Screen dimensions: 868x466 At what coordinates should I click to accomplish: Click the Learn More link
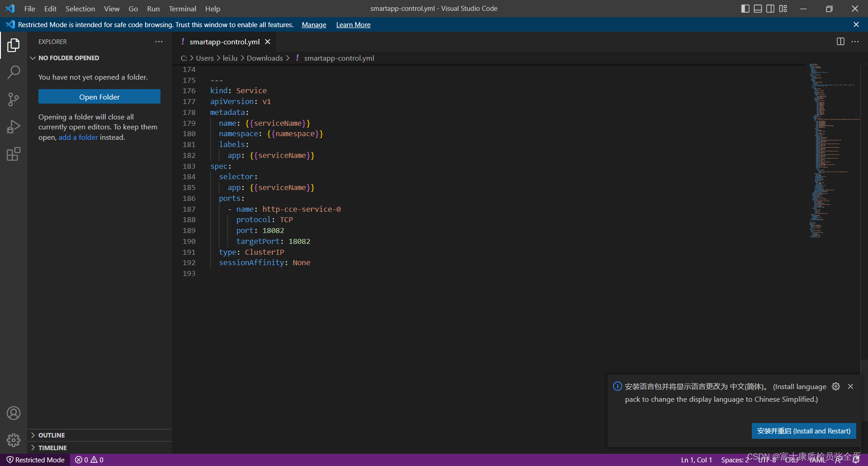click(x=353, y=25)
